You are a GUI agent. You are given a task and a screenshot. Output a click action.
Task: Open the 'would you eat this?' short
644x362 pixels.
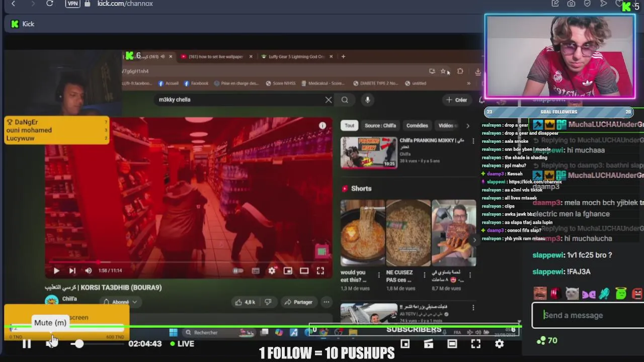363,233
